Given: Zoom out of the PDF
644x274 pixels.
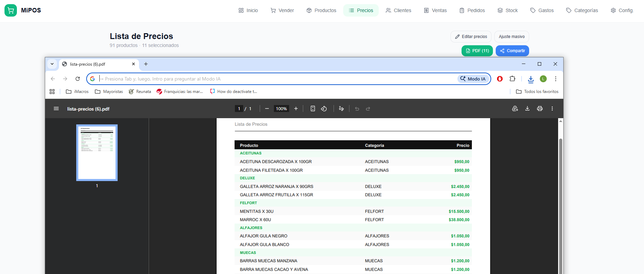Looking at the screenshot, I should (x=267, y=109).
